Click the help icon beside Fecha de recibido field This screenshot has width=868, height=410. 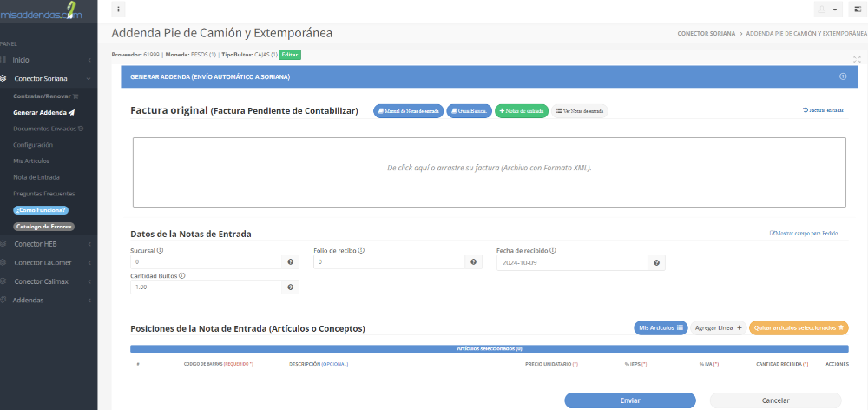[x=657, y=262]
